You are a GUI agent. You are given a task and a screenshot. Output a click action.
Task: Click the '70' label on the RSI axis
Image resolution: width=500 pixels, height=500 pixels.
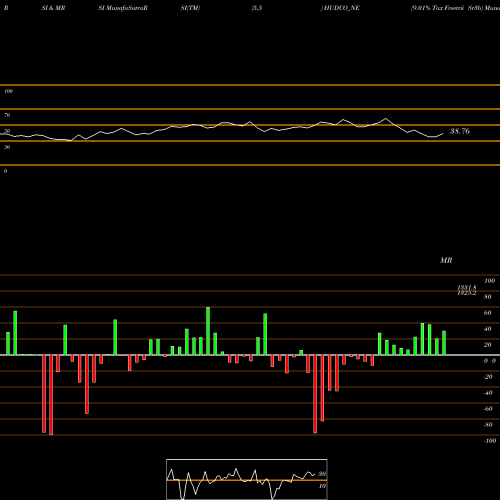click(7, 115)
